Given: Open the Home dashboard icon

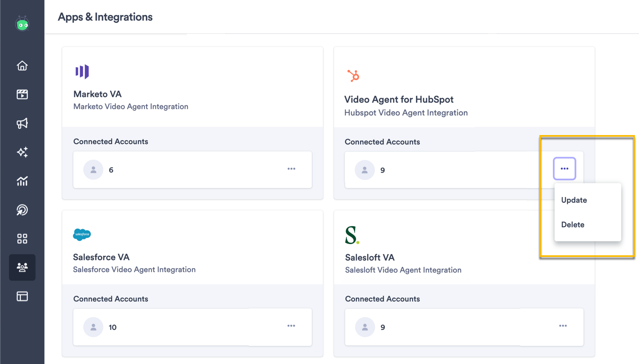Looking at the screenshot, I should [22, 65].
